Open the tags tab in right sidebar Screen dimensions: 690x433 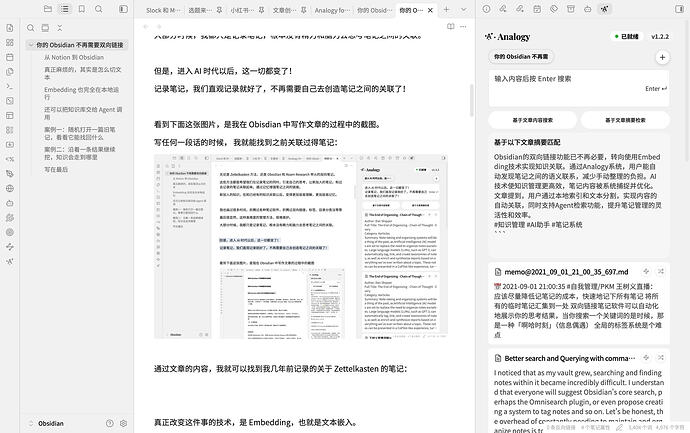(554, 9)
